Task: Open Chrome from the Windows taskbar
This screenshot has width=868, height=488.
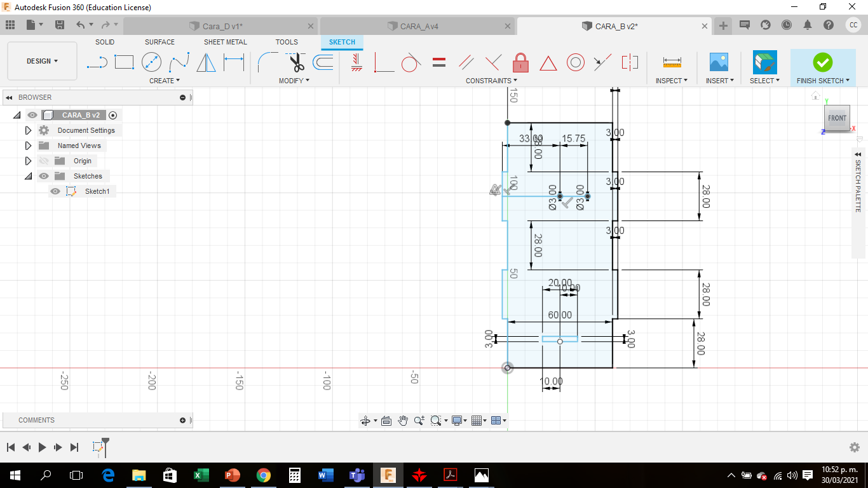Action: point(264,475)
